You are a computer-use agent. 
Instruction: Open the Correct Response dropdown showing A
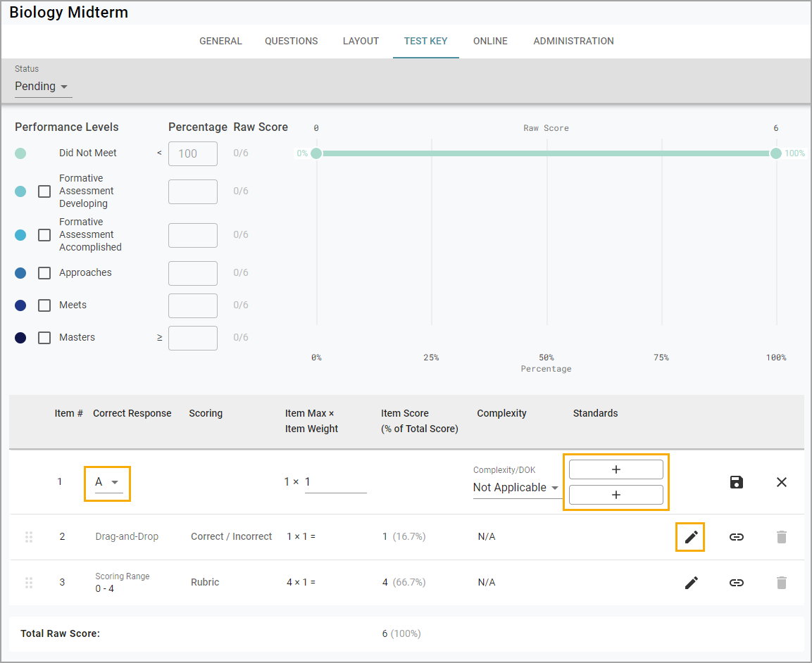[x=108, y=482]
